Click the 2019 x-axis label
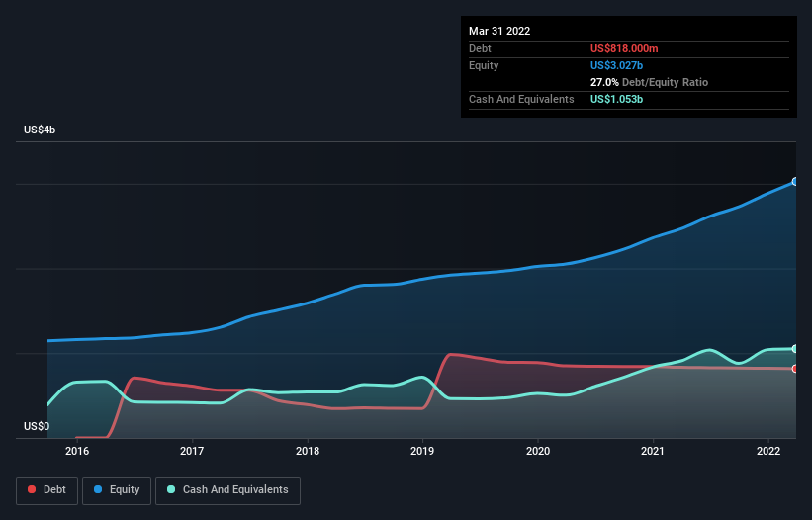Viewport: 812px width, 520px height. pyautogui.click(x=422, y=451)
